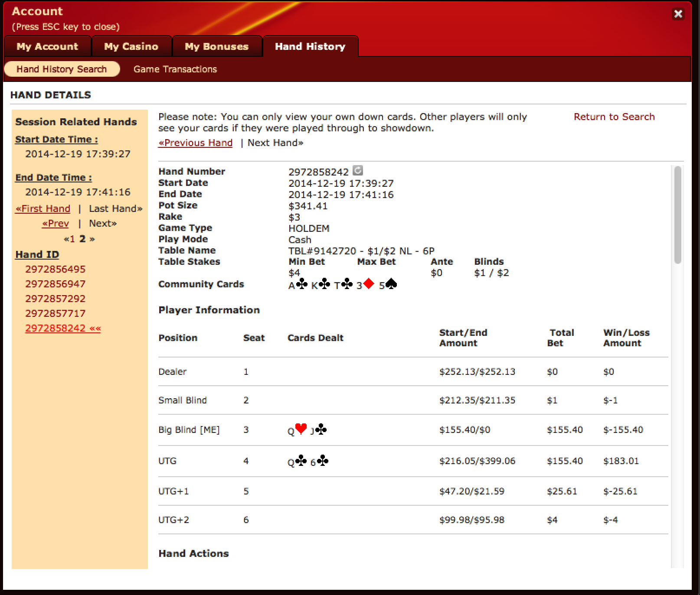Click Jack of clubs in Big Blind row

(x=318, y=430)
